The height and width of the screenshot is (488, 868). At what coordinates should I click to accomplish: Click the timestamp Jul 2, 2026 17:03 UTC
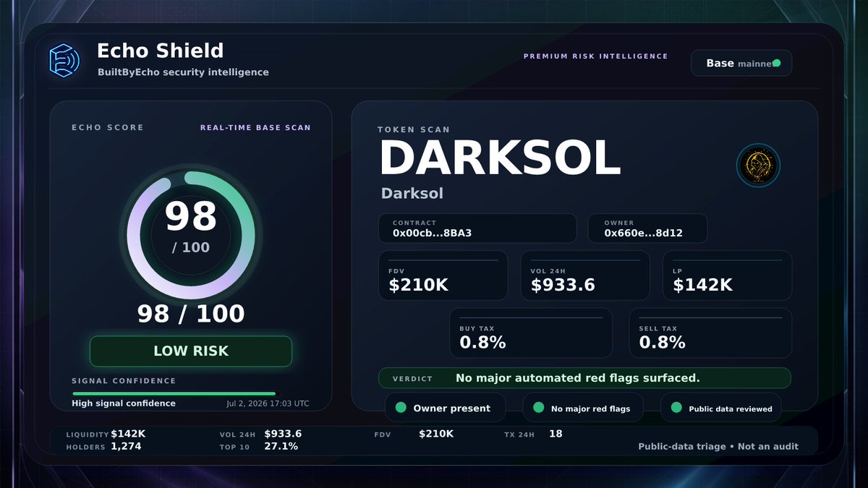(x=268, y=403)
